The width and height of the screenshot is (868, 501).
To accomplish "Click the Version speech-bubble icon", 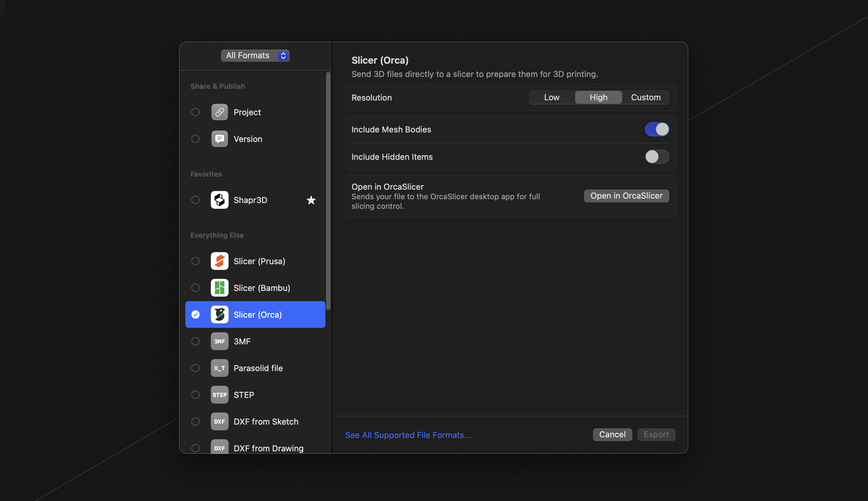I will click(220, 139).
